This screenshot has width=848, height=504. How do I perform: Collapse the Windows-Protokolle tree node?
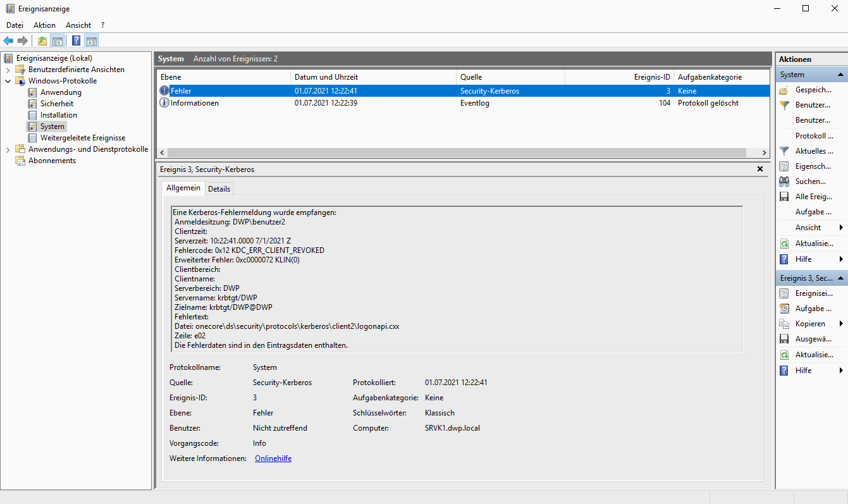(x=8, y=81)
